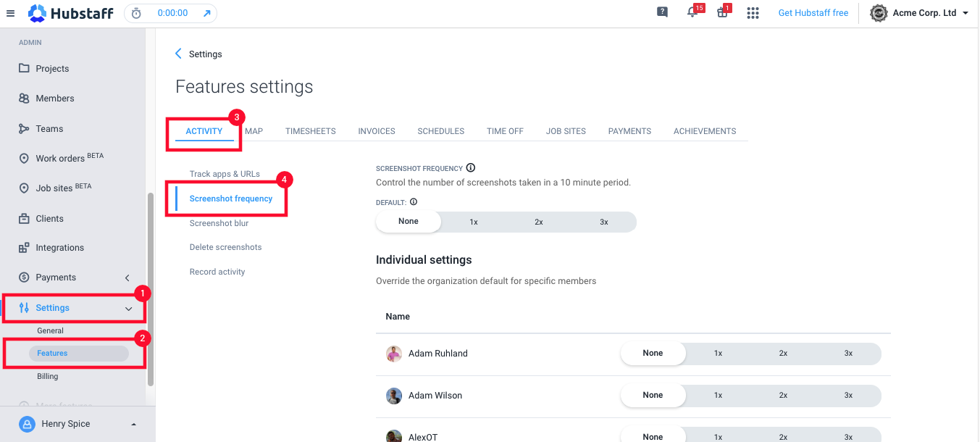Open Billing settings in sidebar
This screenshot has height=442, width=980.
click(48, 377)
